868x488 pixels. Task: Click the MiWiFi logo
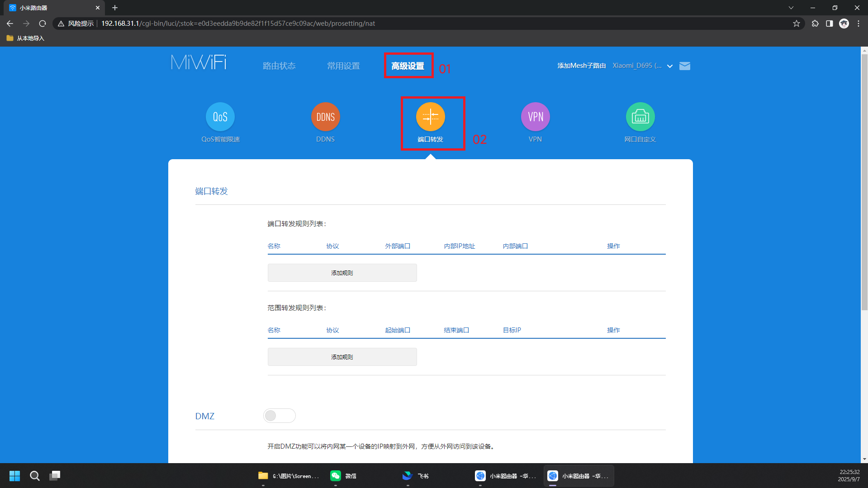[x=199, y=63]
